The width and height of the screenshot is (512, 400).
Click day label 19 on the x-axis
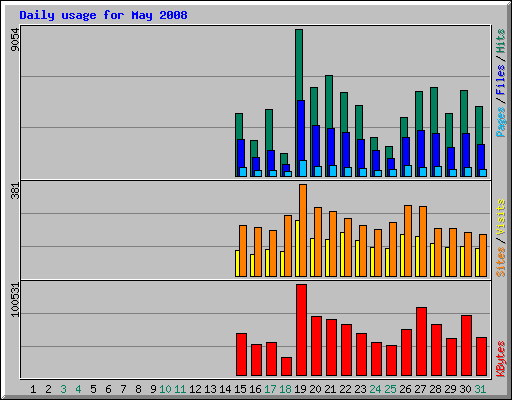pyautogui.click(x=300, y=389)
